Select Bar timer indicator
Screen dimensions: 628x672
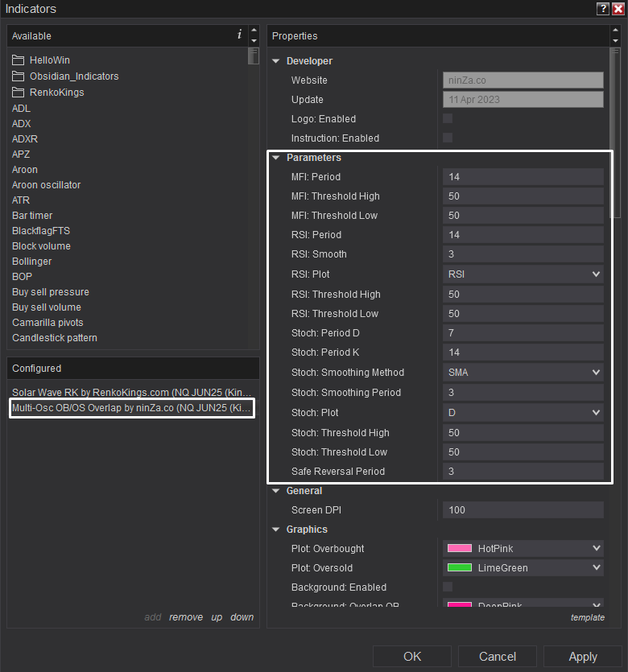32,215
